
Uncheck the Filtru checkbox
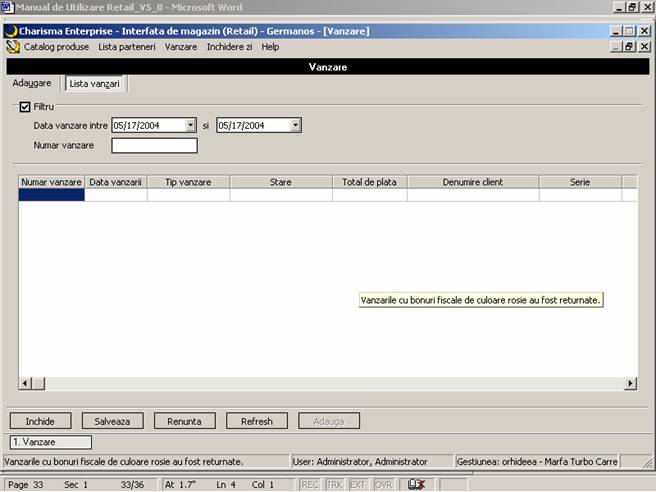pyautogui.click(x=25, y=107)
